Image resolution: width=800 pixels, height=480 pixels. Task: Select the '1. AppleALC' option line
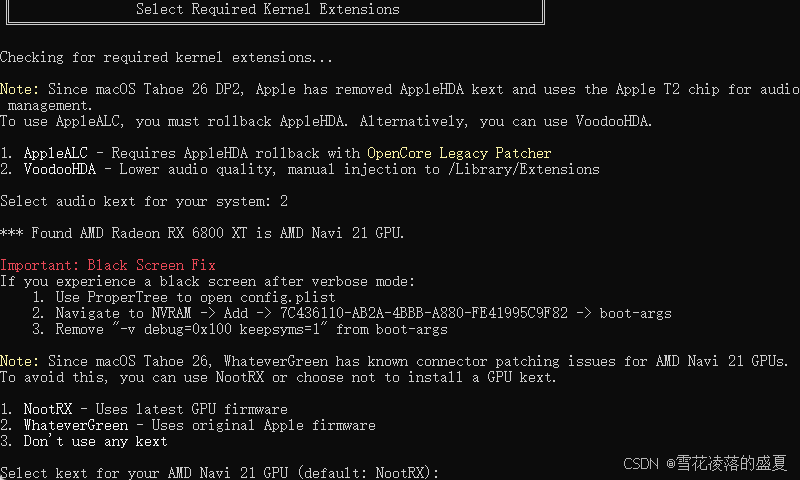click(276, 153)
